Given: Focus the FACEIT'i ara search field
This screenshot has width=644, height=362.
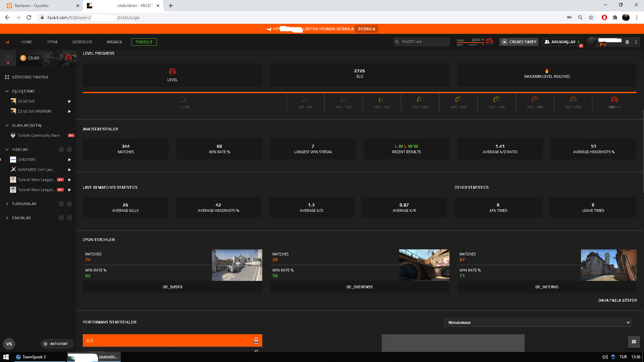Looking at the screenshot, I should [x=422, y=42].
